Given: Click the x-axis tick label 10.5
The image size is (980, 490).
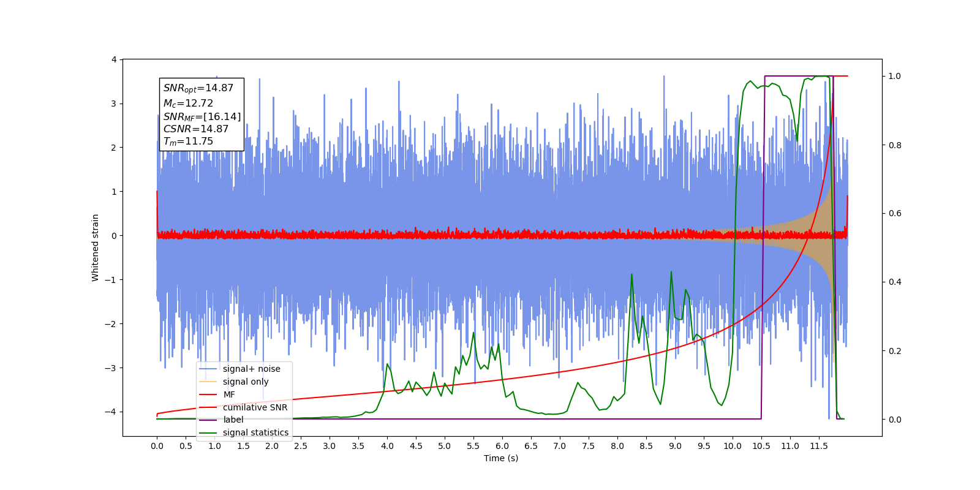Looking at the screenshot, I should click(761, 446).
